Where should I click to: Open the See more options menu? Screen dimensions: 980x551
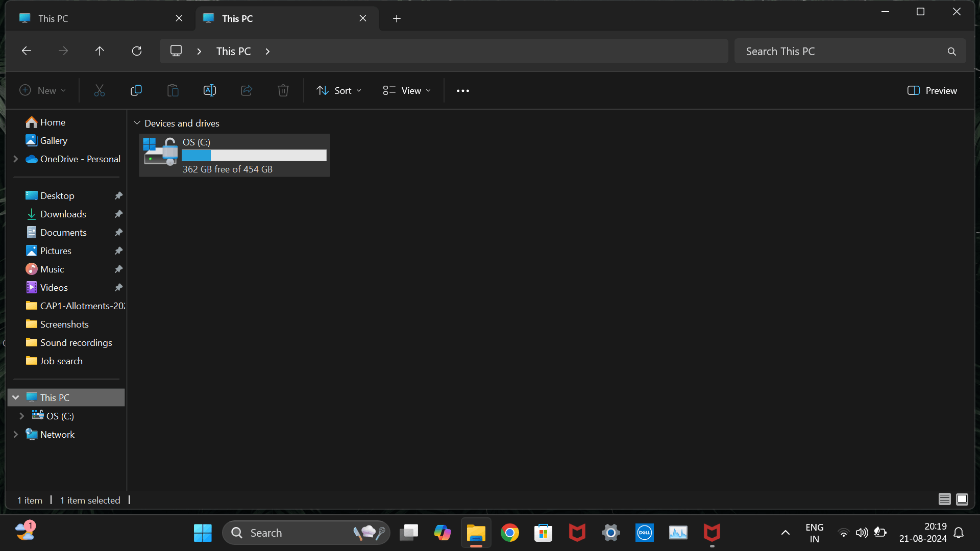click(x=463, y=91)
